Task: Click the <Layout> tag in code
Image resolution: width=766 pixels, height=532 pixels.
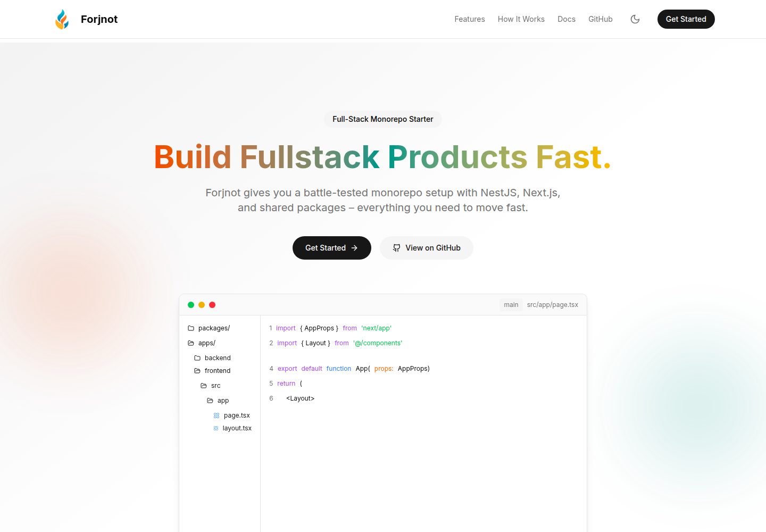Action: [x=301, y=398]
